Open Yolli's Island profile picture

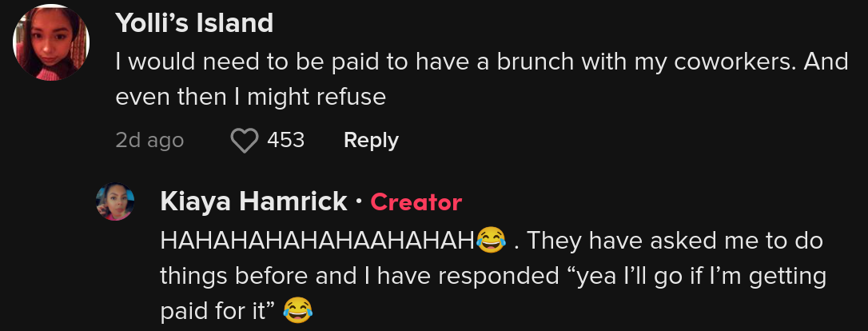[51, 42]
